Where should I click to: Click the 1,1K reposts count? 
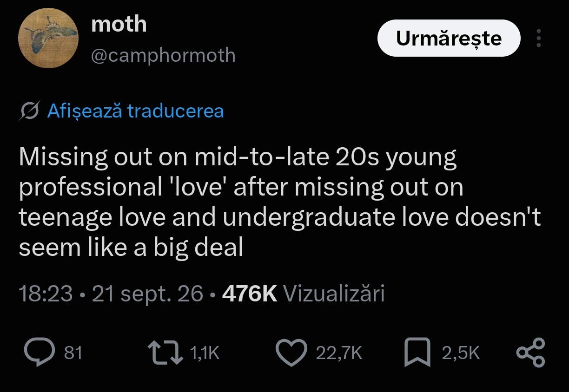(205, 353)
